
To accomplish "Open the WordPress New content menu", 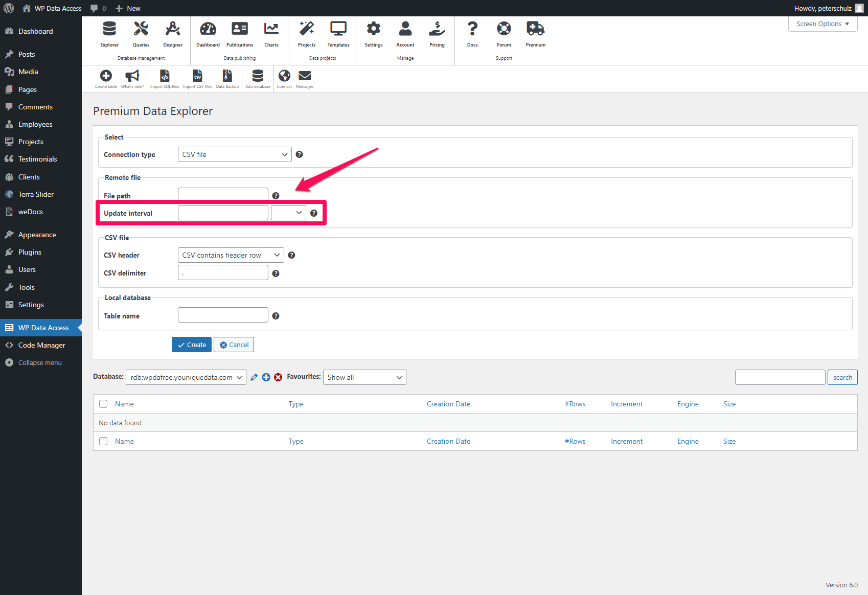I will (x=127, y=8).
